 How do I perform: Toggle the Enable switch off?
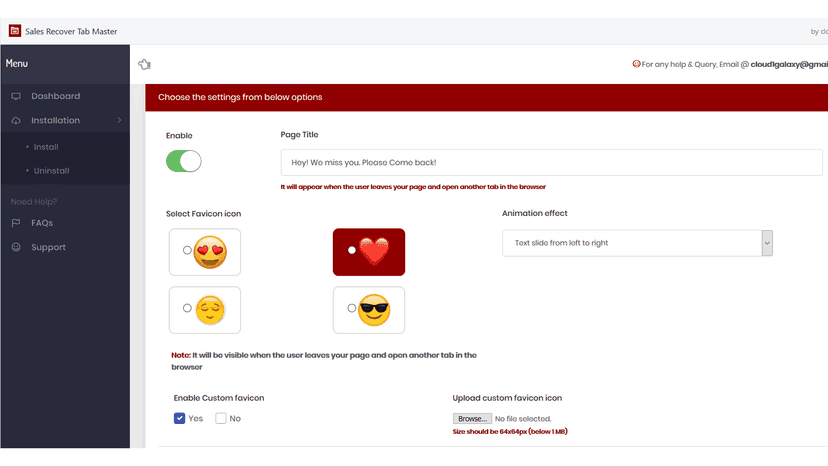coord(184,161)
